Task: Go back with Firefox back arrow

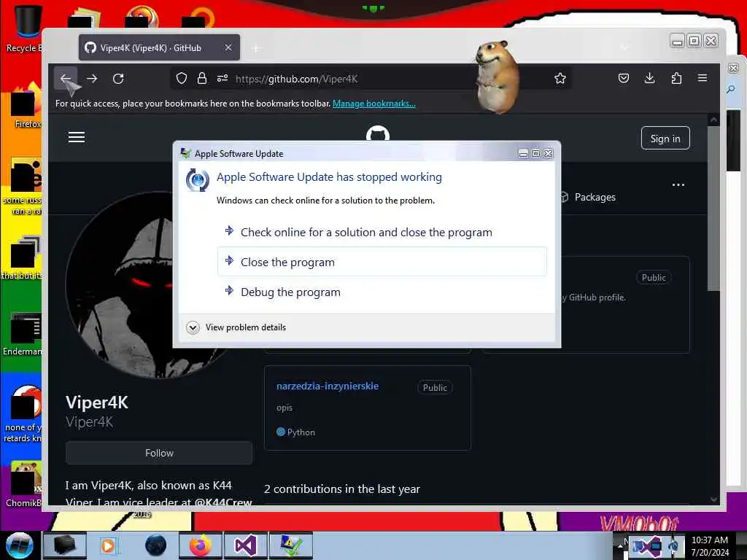Action: (66, 79)
